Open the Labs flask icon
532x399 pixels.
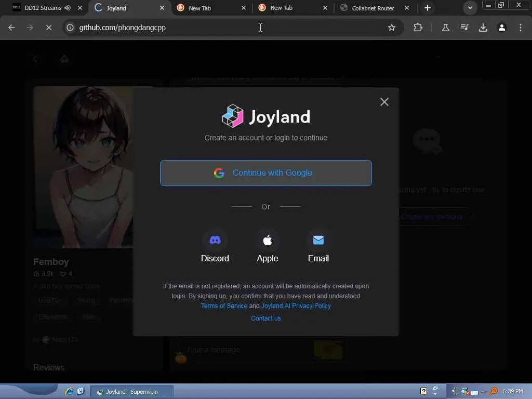coord(445,28)
